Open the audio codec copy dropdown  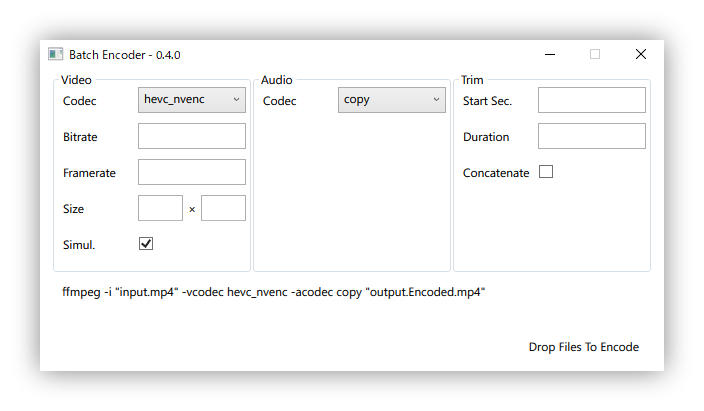(391, 99)
